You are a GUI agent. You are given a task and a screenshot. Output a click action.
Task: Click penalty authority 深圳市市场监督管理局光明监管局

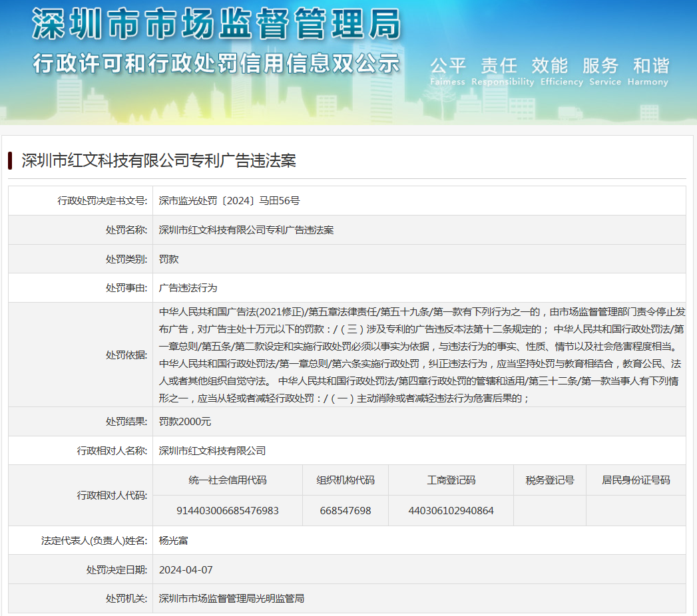pyautogui.click(x=231, y=599)
